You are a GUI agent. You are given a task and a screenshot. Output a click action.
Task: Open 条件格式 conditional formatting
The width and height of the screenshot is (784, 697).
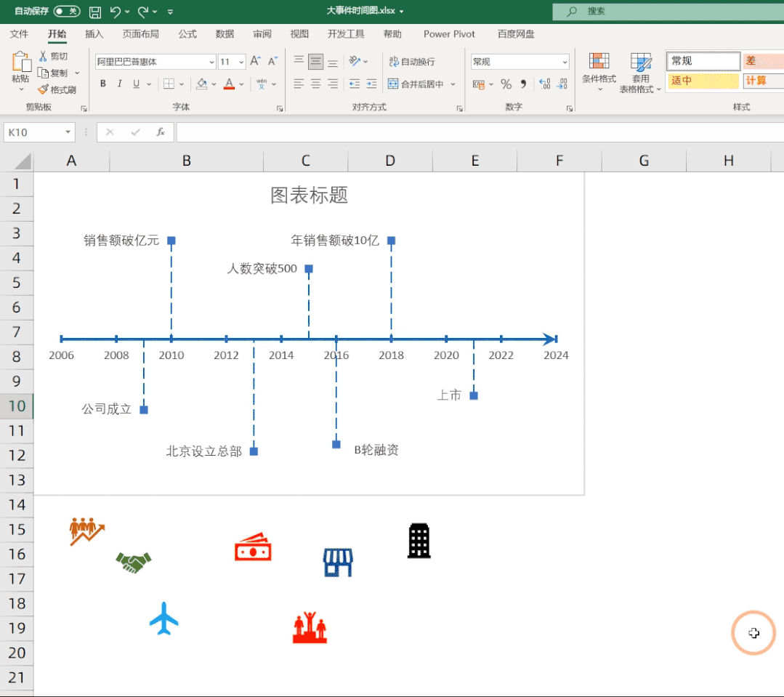(599, 73)
